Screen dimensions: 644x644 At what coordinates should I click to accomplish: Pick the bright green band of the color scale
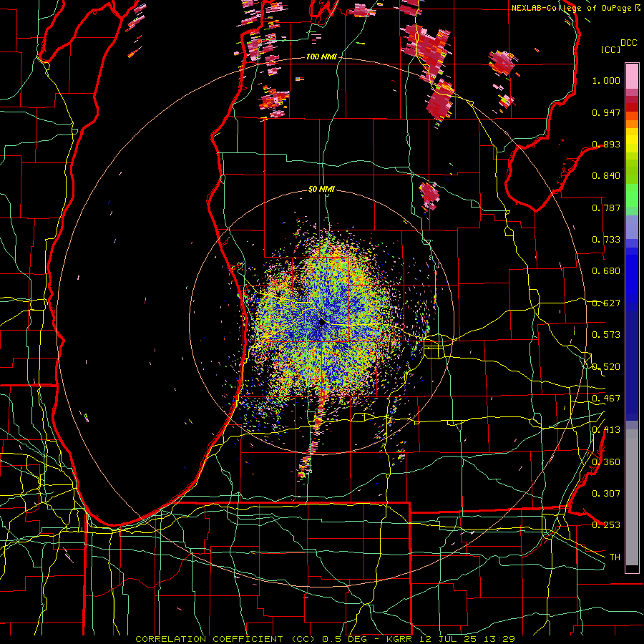pyautogui.click(x=632, y=195)
